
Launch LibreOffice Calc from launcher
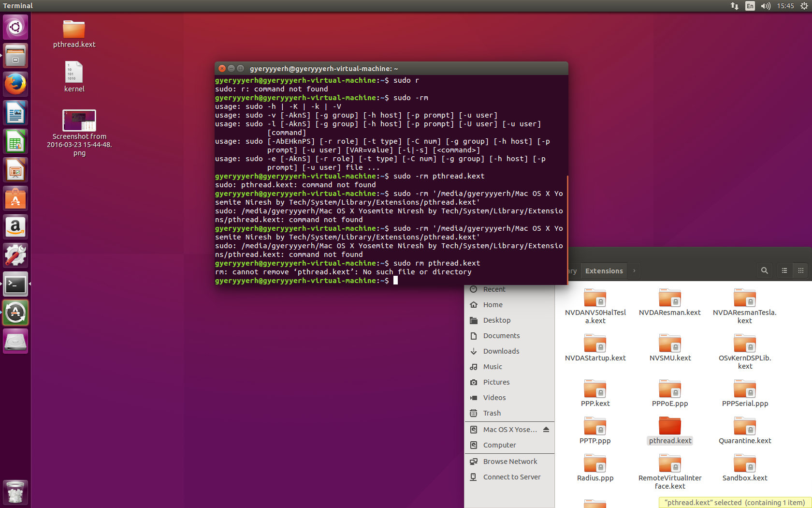click(15, 141)
